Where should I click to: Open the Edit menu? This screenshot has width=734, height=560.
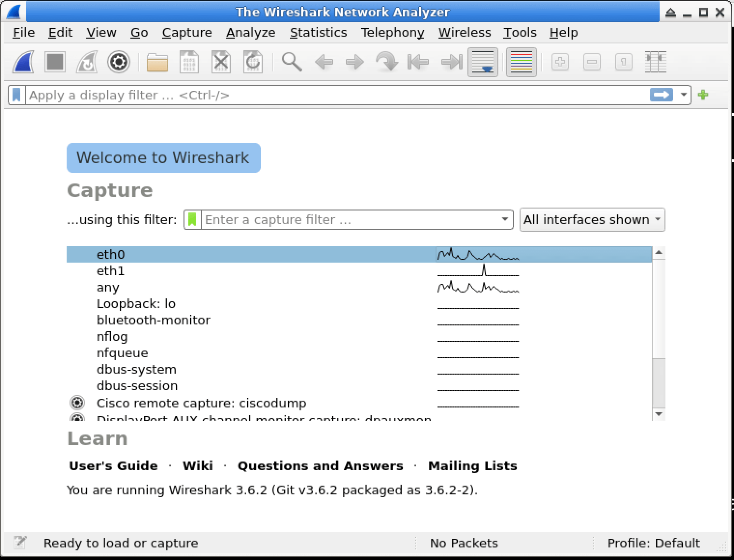point(60,32)
